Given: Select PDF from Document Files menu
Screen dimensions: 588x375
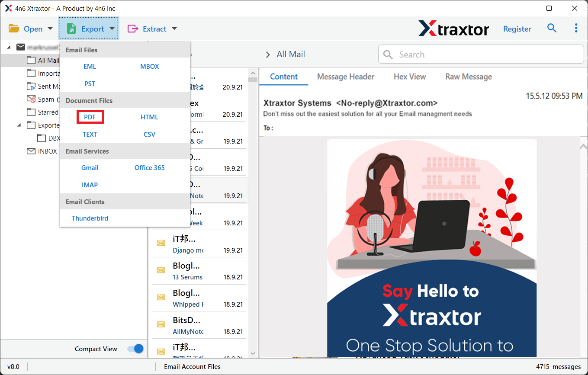Looking at the screenshot, I should click(x=90, y=117).
